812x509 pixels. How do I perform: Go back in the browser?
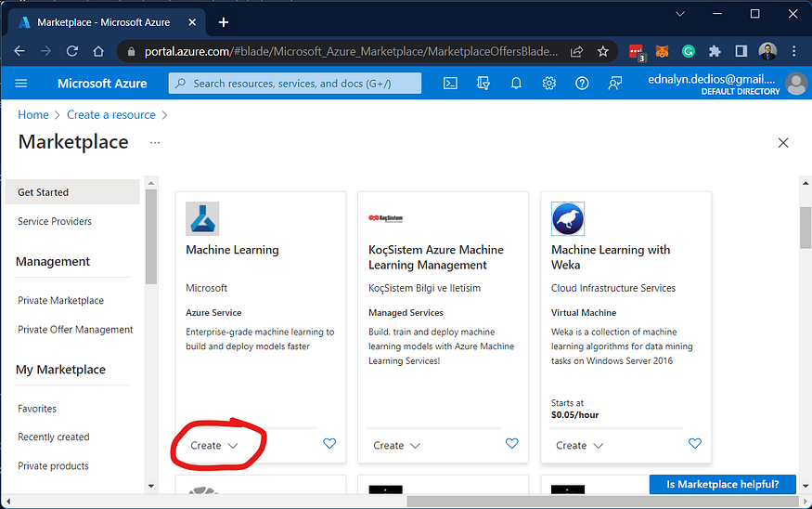(19, 51)
